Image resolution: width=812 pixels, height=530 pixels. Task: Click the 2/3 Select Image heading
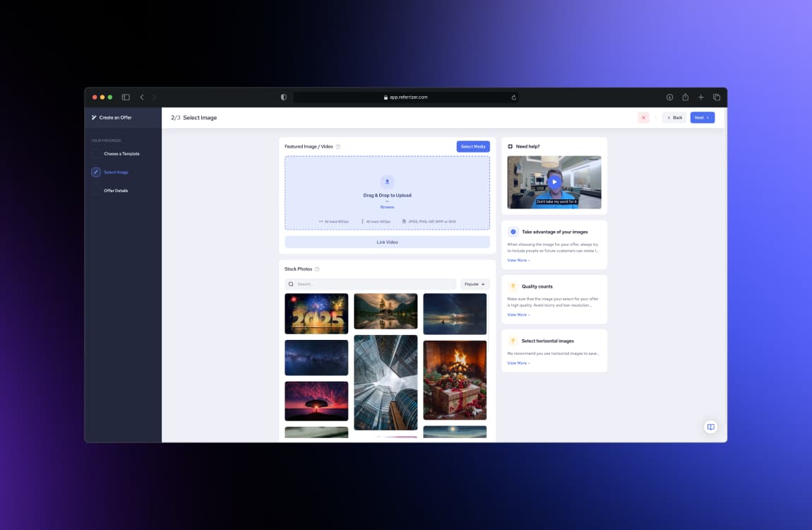pyautogui.click(x=193, y=117)
